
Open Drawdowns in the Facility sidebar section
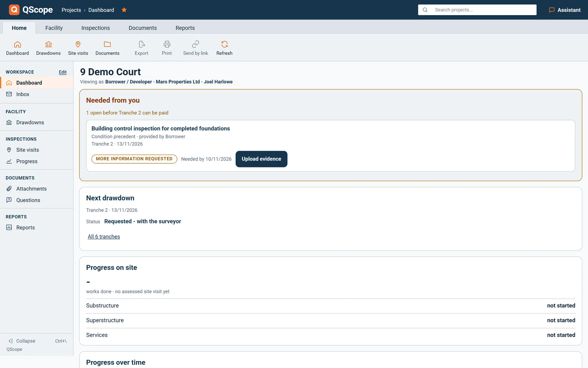coord(36,123)
